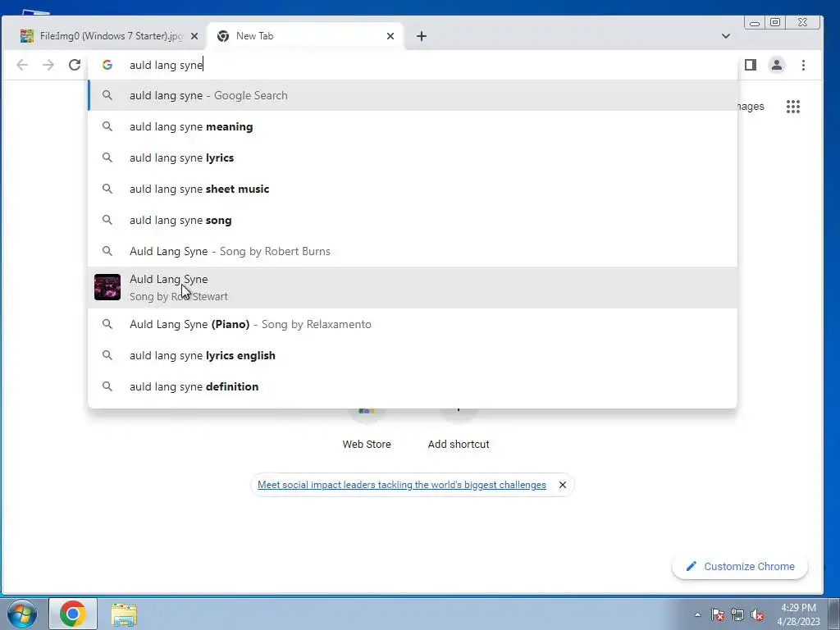The width and height of the screenshot is (840, 630).
Task: Close the File:Img0 Windows 7 Starter tab
Action: [x=194, y=36]
